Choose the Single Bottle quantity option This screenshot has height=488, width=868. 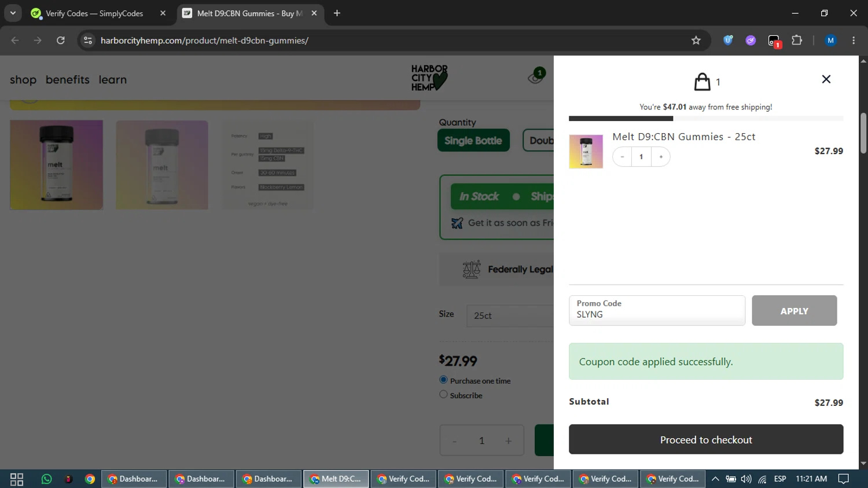473,141
